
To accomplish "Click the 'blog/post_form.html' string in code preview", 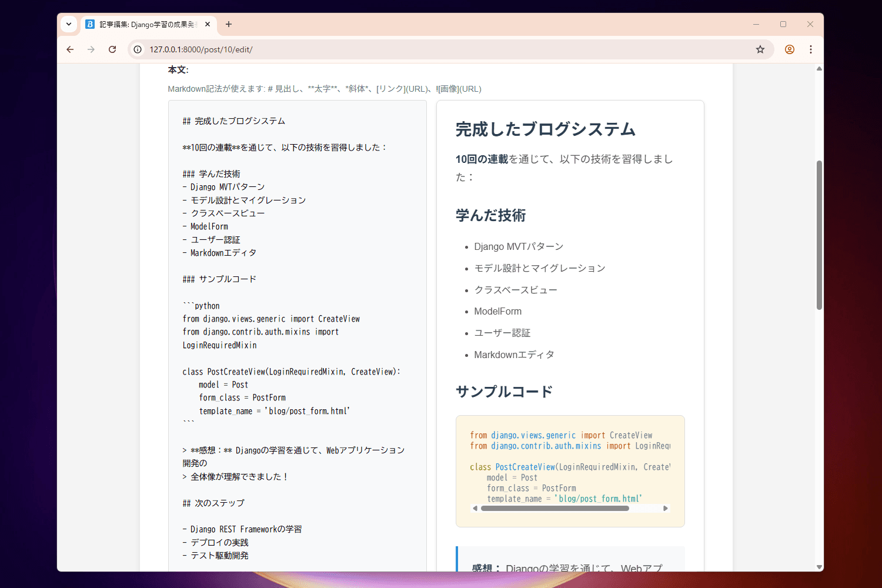I will (598, 499).
